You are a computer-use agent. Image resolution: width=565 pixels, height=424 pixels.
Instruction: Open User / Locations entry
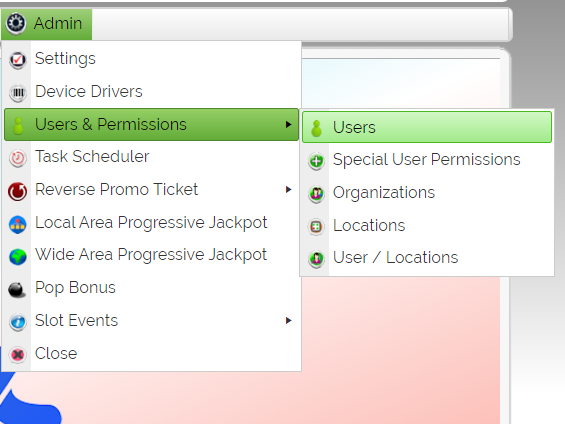(x=427, y=258)
